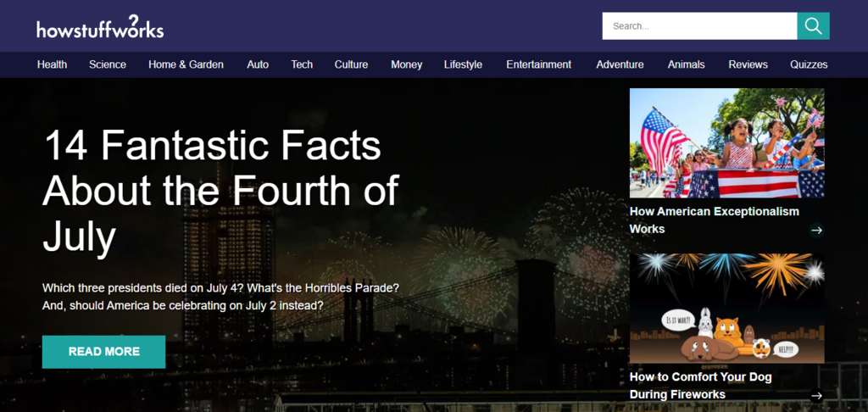Open the Money section
The image size is (868, 412).
tap(406, 64)
